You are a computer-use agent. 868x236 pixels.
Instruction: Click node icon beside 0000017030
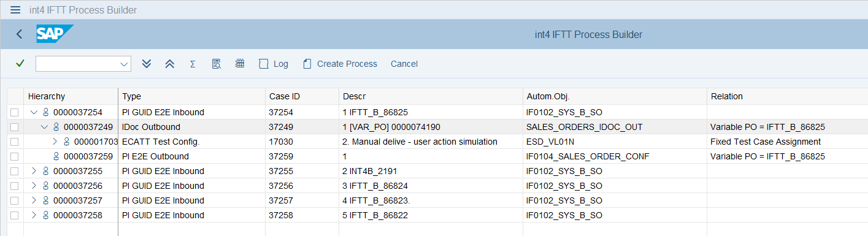[x=66, y=142]
